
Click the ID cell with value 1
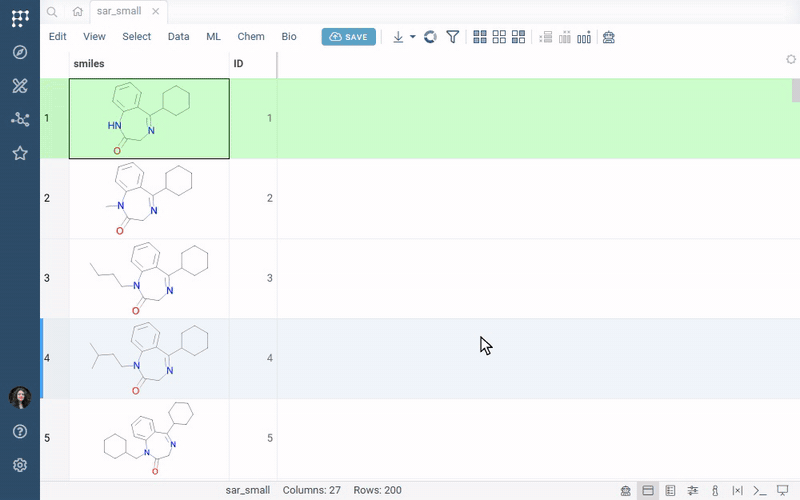coord(254,118)
